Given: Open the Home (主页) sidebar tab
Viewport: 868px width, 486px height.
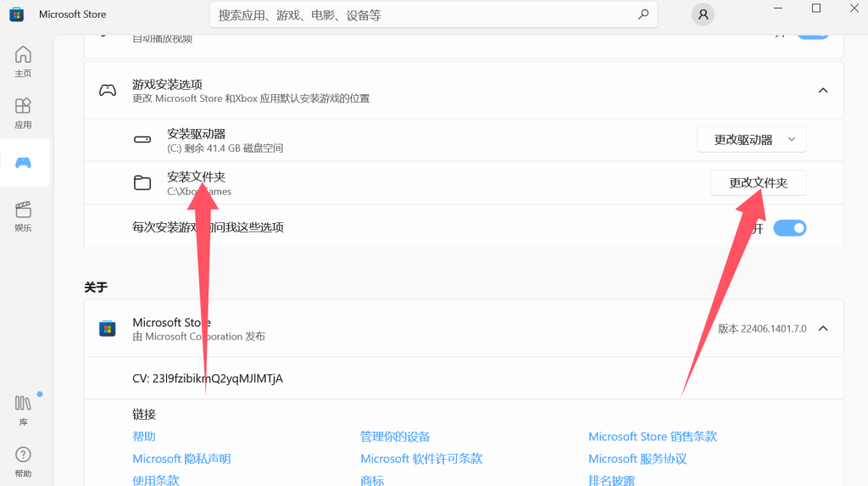Looking at the screenshot, I should pos(23,61).
